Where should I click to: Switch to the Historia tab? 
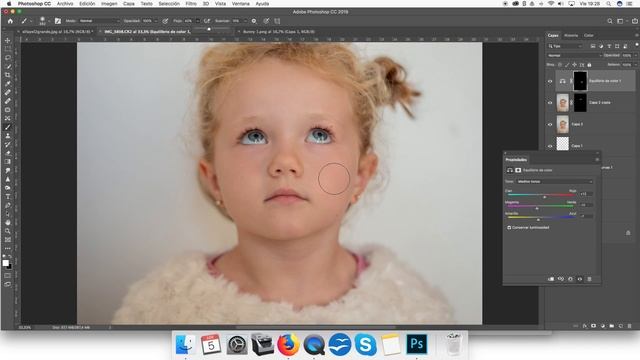571,36
